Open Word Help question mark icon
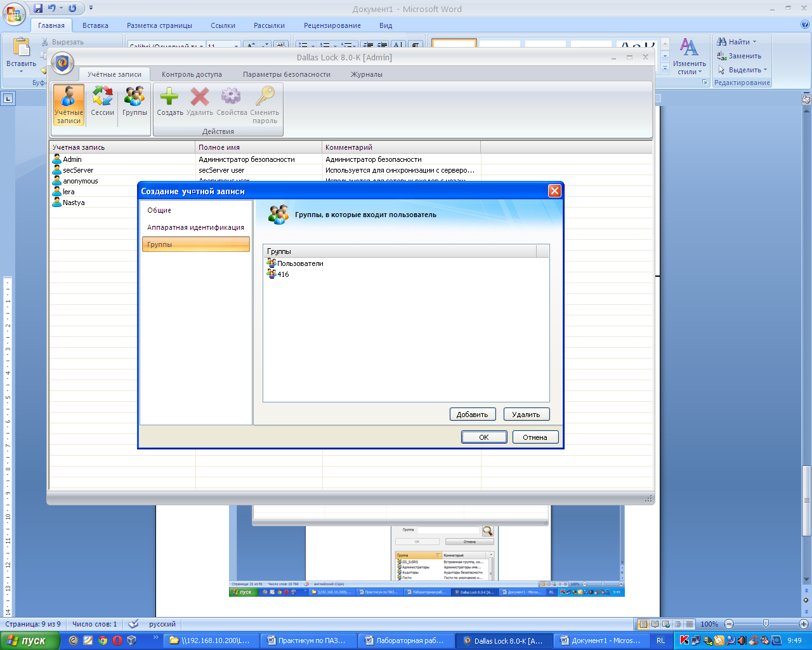 coord(805,25)
